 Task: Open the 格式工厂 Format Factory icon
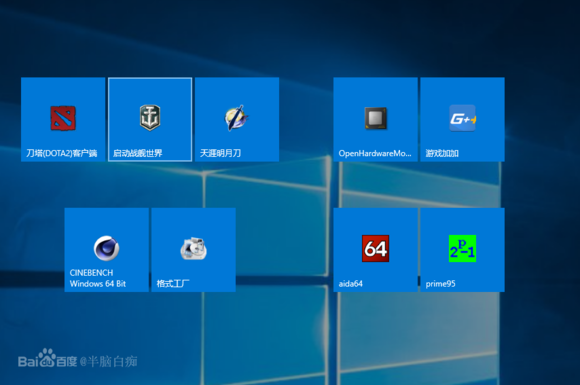(193, 249)
